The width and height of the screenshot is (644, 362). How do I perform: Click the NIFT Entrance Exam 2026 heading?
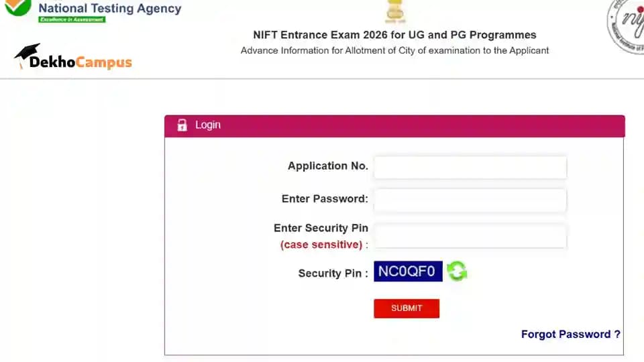[x=394, y=35]
